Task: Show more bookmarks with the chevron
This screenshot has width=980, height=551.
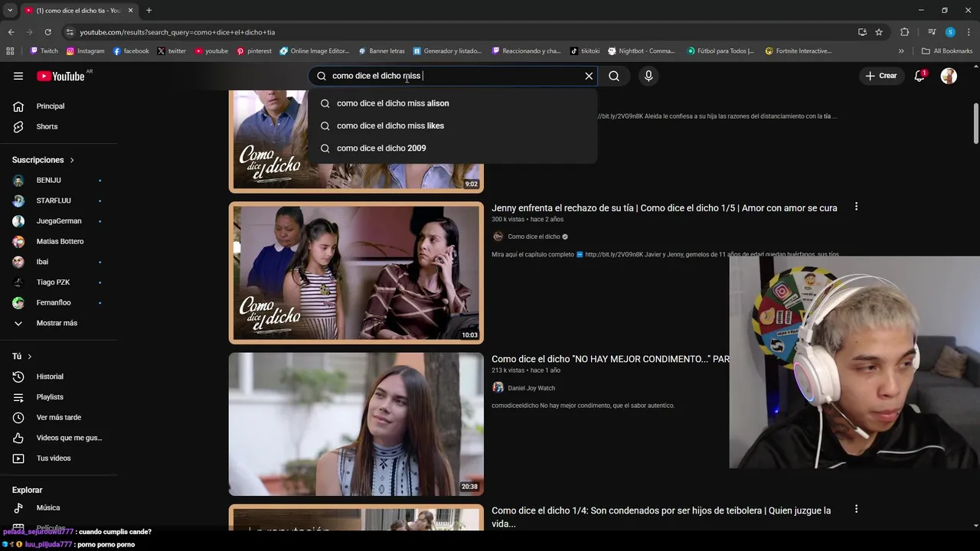Action: click(x=901, y=51)
